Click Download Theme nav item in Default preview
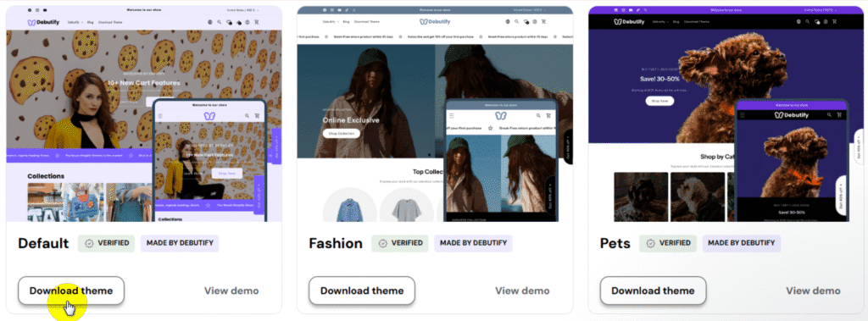This screenshot has height=321, width=868. 110,22
